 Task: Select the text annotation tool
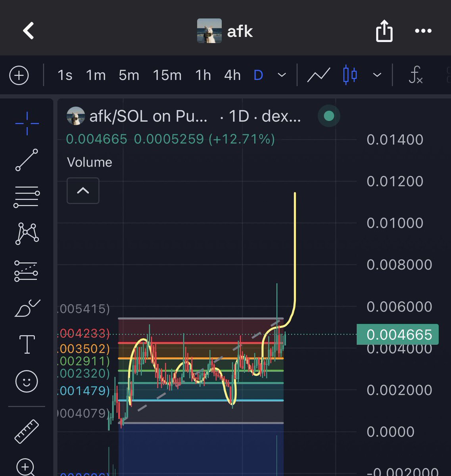[27, 344]
